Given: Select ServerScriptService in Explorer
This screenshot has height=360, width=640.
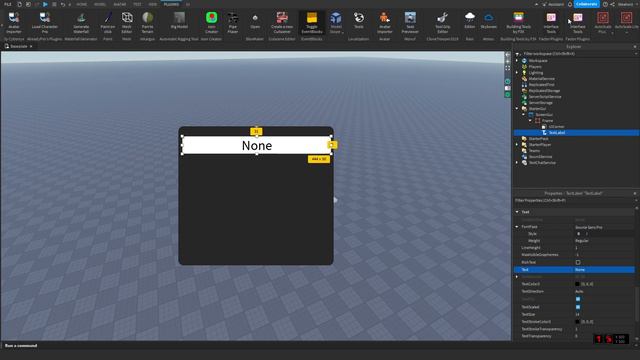Looking at the screenshot, I should [545, 97].
